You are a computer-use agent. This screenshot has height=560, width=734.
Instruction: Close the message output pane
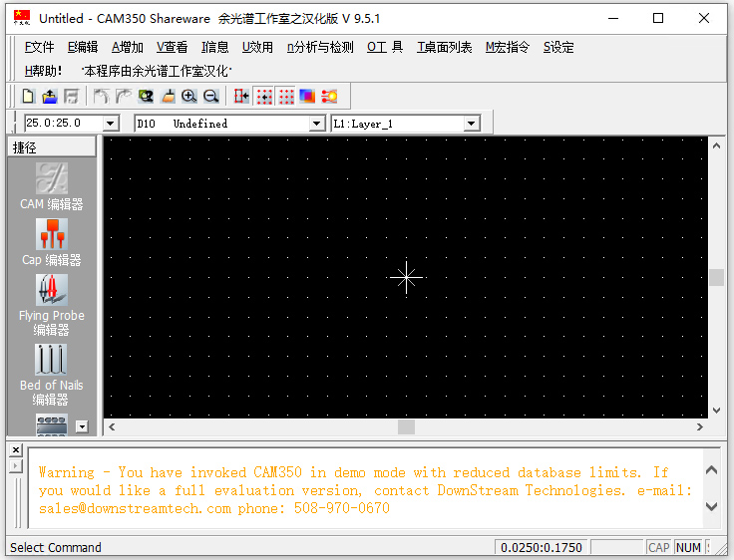[15, 449]
